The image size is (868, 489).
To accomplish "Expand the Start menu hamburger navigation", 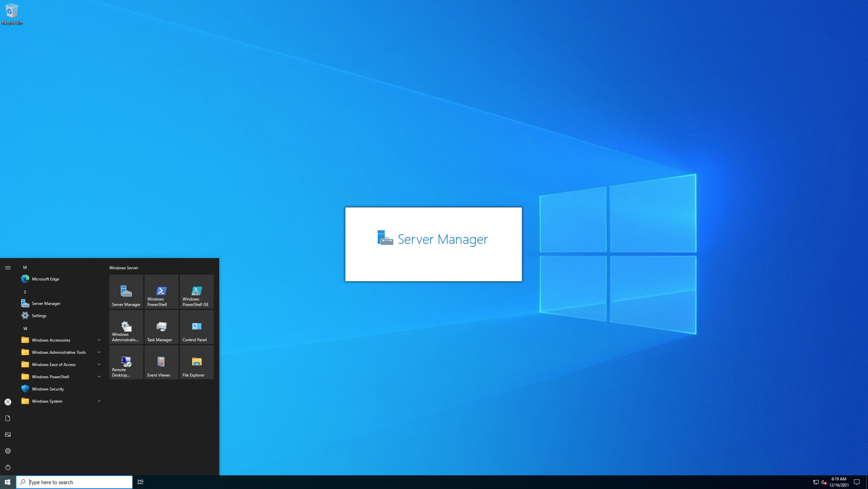I will [x=8, y=268].
